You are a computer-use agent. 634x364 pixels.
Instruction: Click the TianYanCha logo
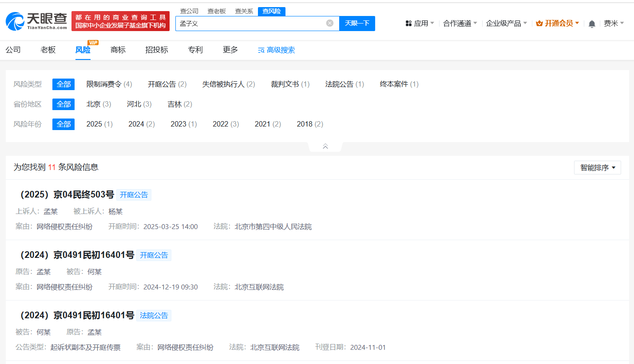coord(36,21)
